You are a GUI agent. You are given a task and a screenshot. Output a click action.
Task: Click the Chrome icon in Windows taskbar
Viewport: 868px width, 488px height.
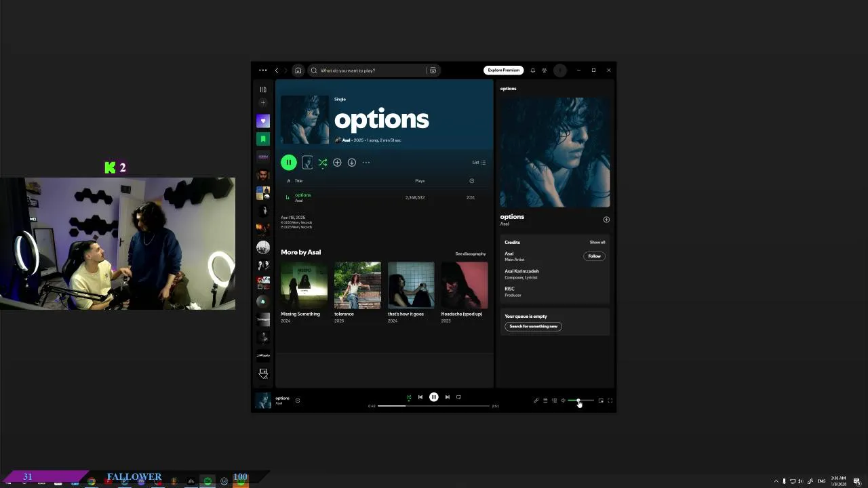click(x=92, y=481)
